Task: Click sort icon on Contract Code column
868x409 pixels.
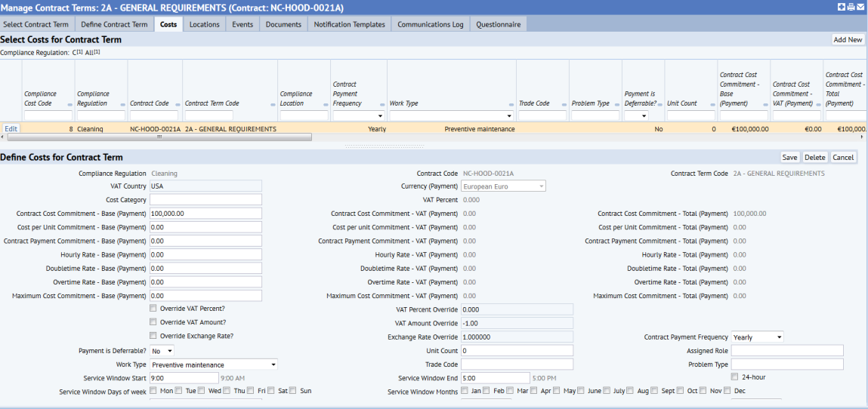Action: pyautogui.click(x=177, y=104)
